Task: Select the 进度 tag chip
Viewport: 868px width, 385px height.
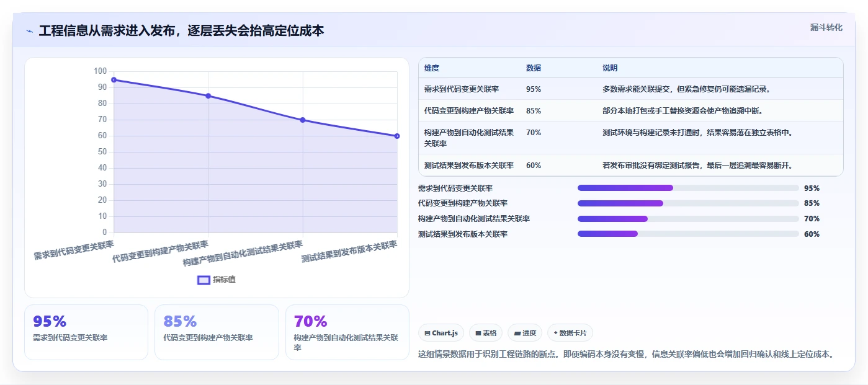Action: pos(525,333)
